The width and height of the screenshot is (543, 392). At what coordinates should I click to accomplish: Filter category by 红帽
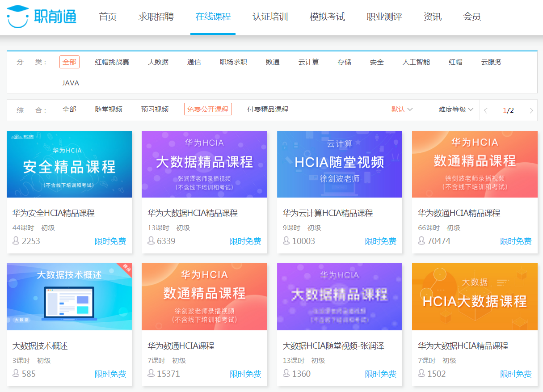pyautogui.click(x=455, y=62)
